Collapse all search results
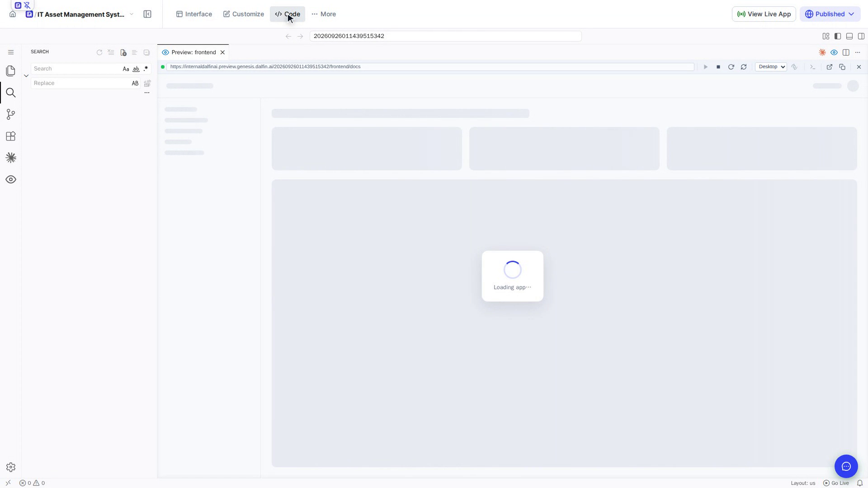This screenshot has height=488, width=868. [146, 52]
